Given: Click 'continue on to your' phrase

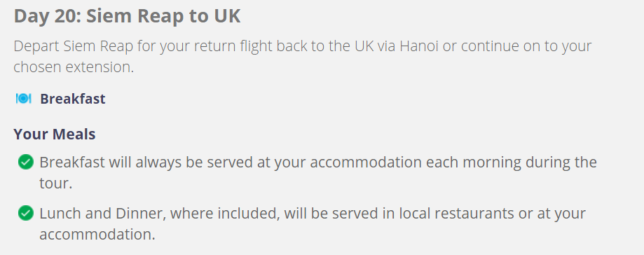Looking at the screenshot, I should [x=526, y=46].
